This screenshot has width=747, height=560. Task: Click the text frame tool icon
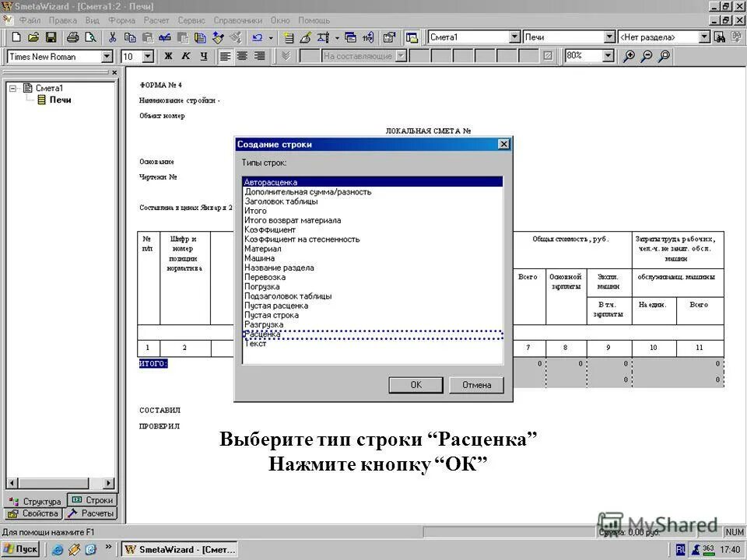click(x=324, y=37)
